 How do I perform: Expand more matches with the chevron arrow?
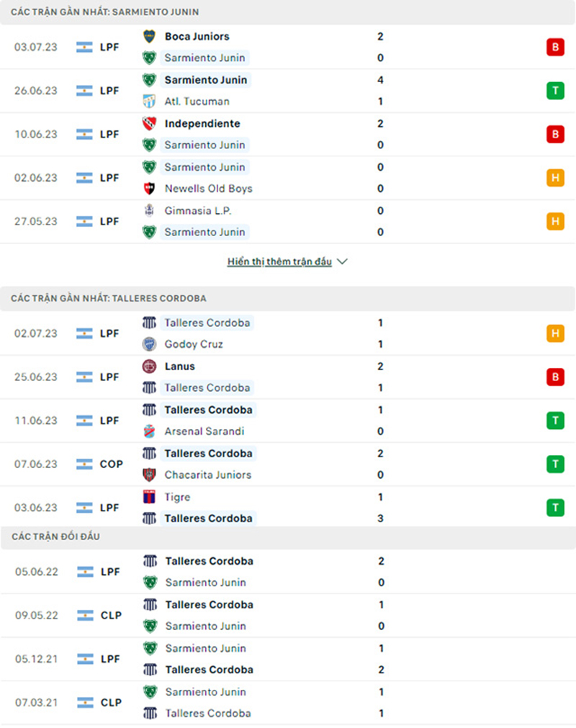click(x=342, y=262)
